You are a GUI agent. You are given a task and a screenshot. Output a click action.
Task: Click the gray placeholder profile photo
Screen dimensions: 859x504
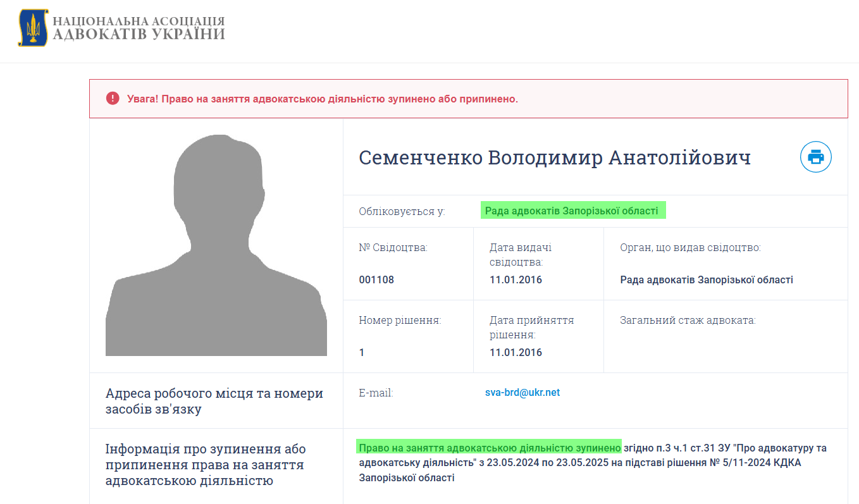point(216,243)
